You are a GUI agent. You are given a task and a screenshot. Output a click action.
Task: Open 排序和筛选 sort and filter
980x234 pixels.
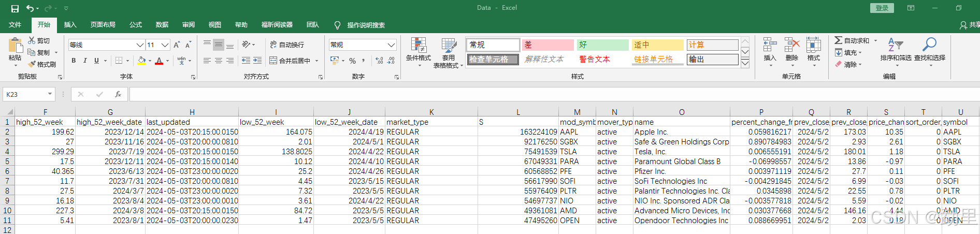pyautogui.click(x=896, y=52)
